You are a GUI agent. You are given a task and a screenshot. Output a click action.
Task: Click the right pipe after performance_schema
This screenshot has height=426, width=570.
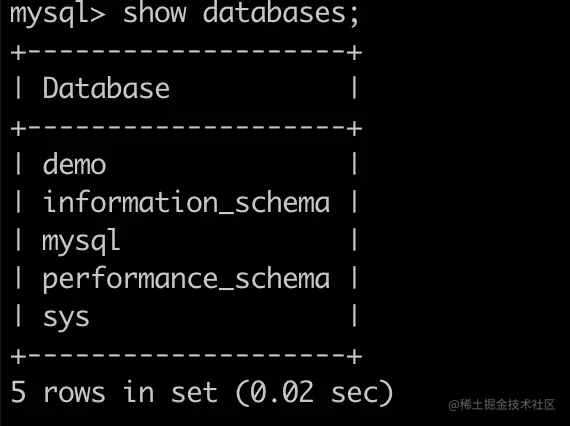click(x=354, y=278)
